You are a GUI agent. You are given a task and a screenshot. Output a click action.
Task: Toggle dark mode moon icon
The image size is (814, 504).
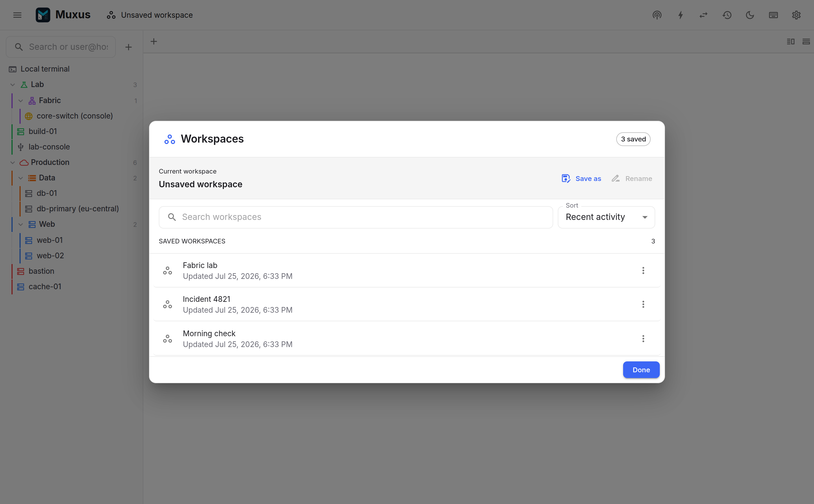(750, 15)
